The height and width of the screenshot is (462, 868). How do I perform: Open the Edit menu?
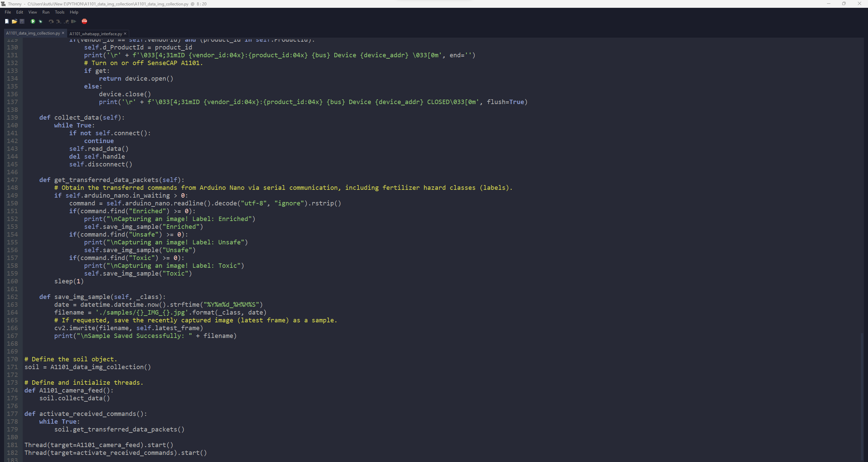click(x=19, y=12)
